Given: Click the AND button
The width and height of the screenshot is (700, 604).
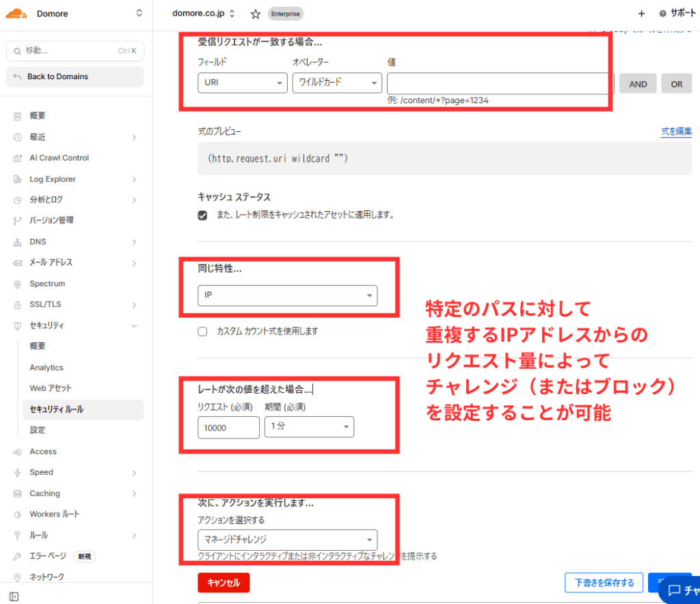Looking at the screenshot, I should click(x=638, y=84).
